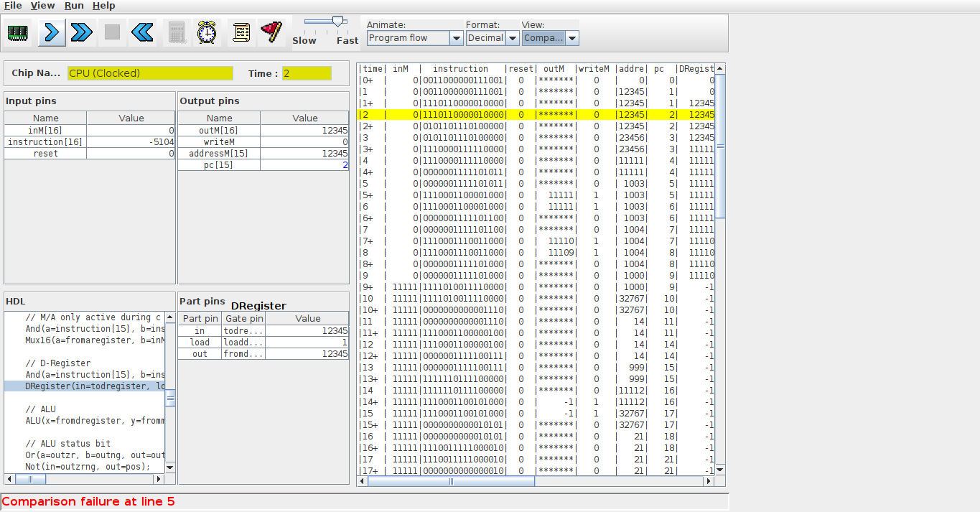
Task: Open the Run menu
Action: click(x=74, y=6)
